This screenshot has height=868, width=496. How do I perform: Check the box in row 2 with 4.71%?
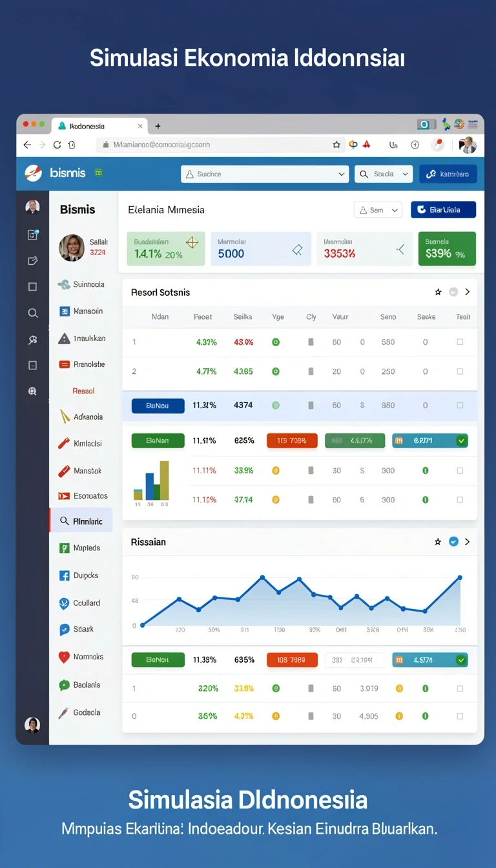pos(460,371)
